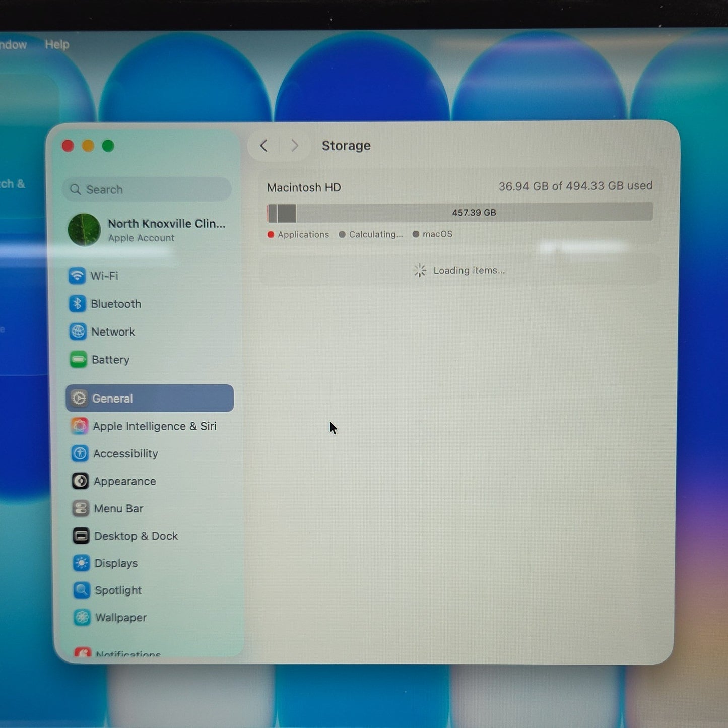728x728 pixels.
Task: Select the 'Bluetooth' label in sidebar
Action: coord(116,304)
